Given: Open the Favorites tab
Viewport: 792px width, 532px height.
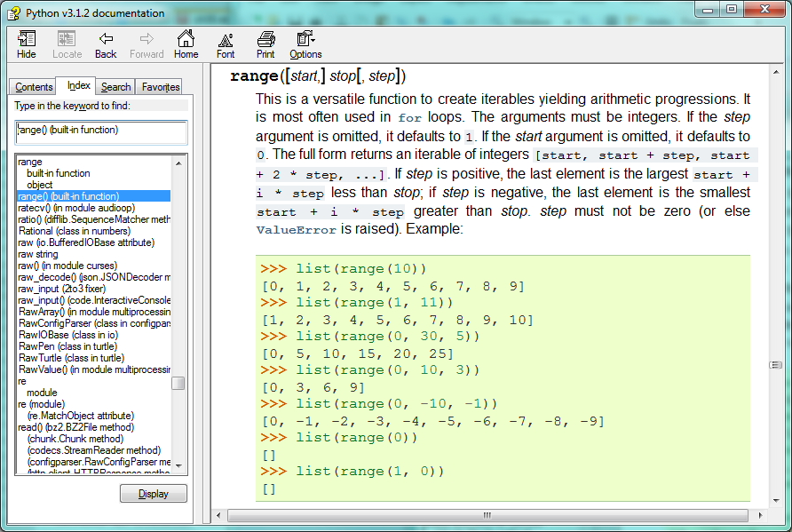Looking at the screenshot, I should tap(161, 87).
